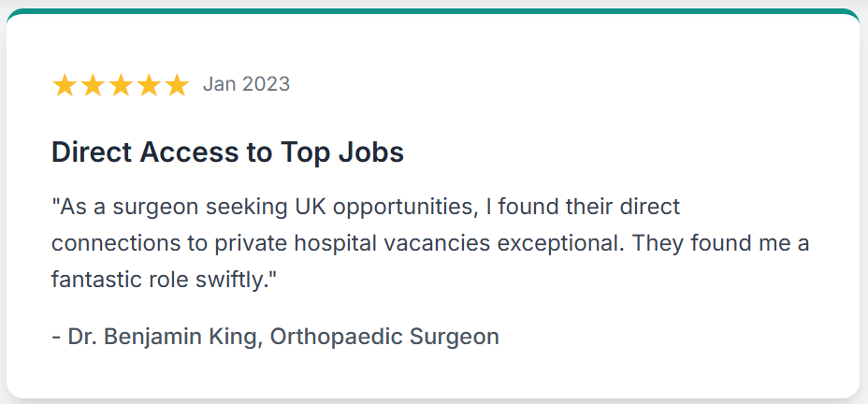Click the "Jan 2023" review date
Screen dimensions: 868x404
[246, 84]
